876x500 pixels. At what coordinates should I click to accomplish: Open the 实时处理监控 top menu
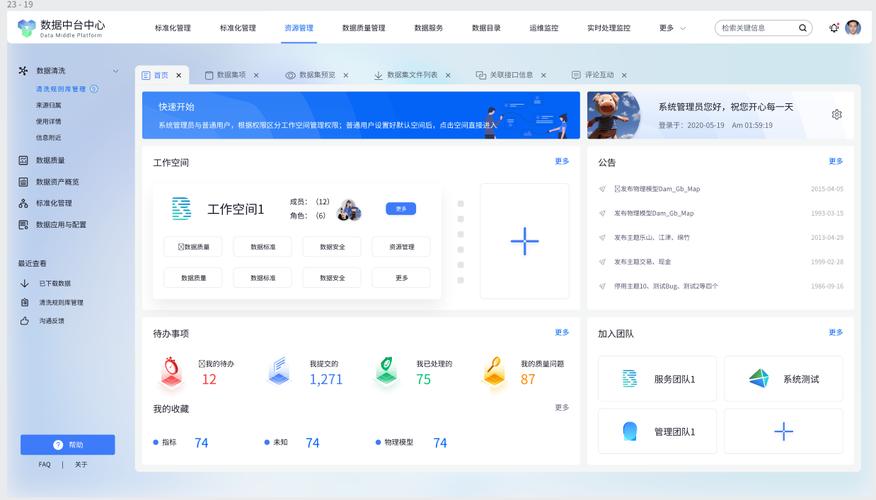(x=608, y=28)
